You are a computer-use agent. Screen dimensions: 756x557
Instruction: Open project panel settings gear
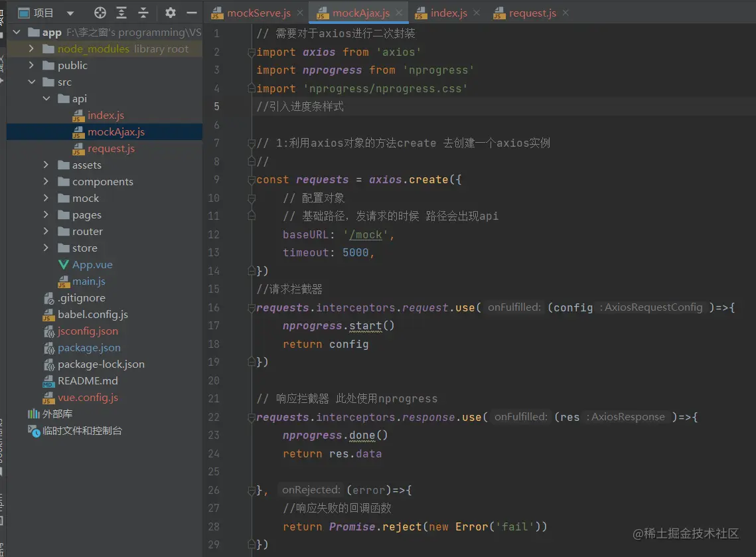coord(171,13)
